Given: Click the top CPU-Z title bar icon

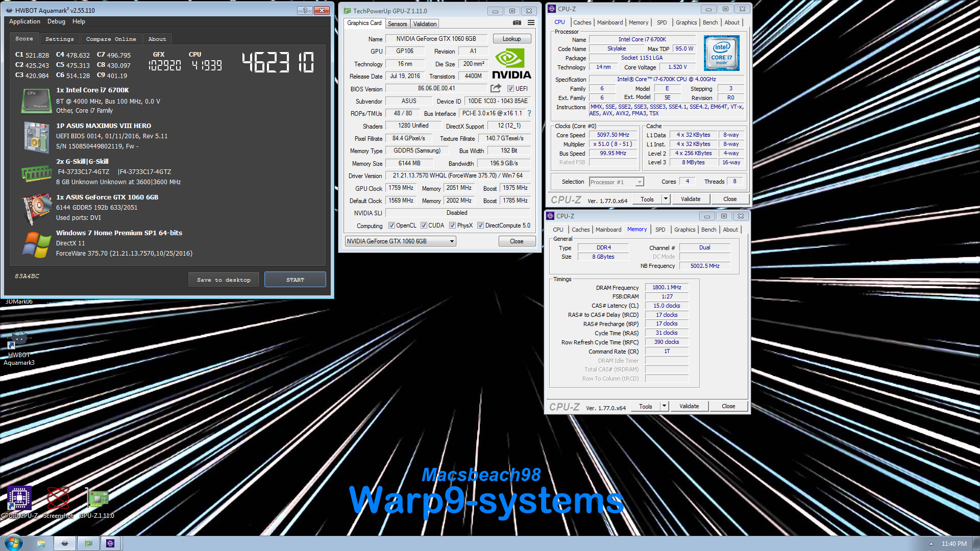Looking at the screenshot, I should pyautogui.click(x=552, y=9).
